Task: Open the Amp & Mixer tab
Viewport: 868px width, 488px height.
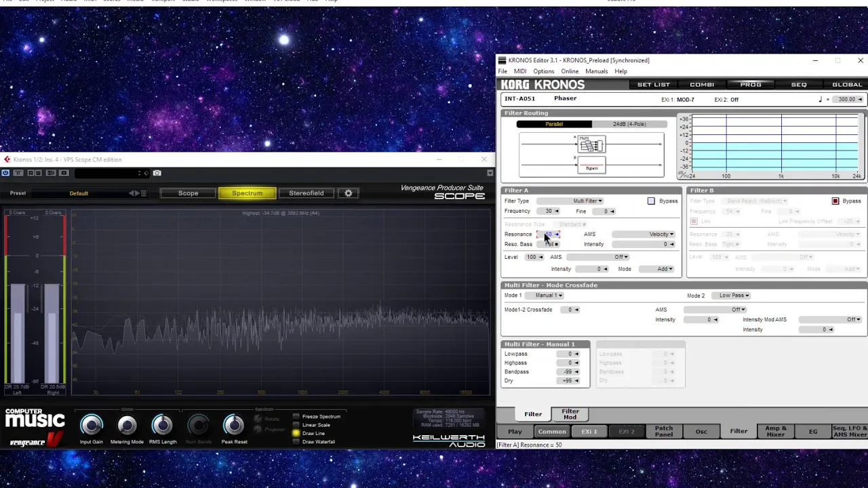Action: 776,431
